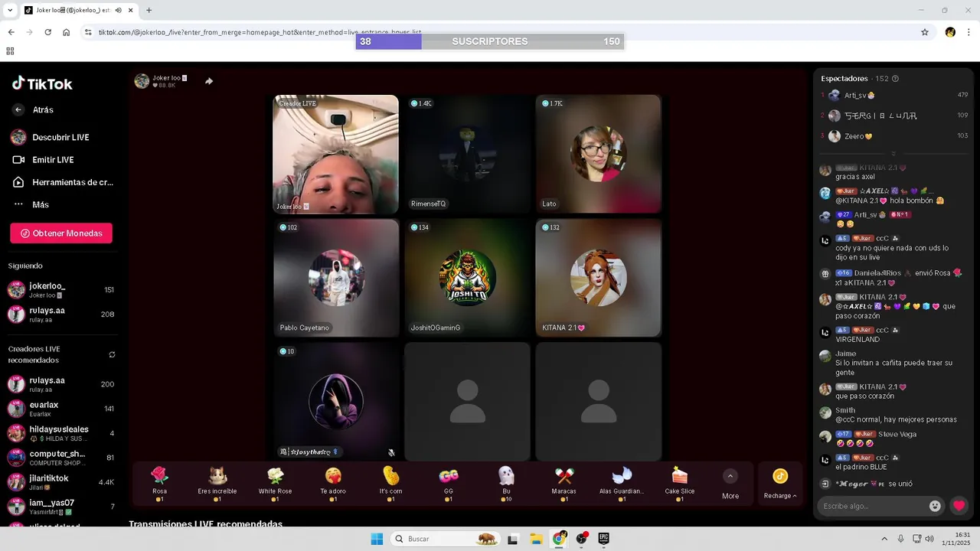
Task: Open Joker loo profile avatar in header
Action: (142, 81)
